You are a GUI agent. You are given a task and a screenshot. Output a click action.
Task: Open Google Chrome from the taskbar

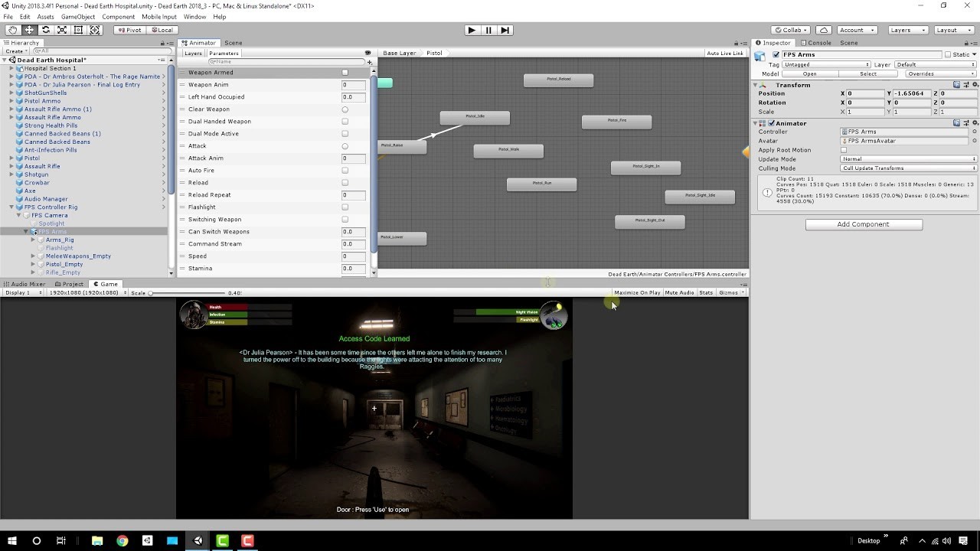[122, 540]
